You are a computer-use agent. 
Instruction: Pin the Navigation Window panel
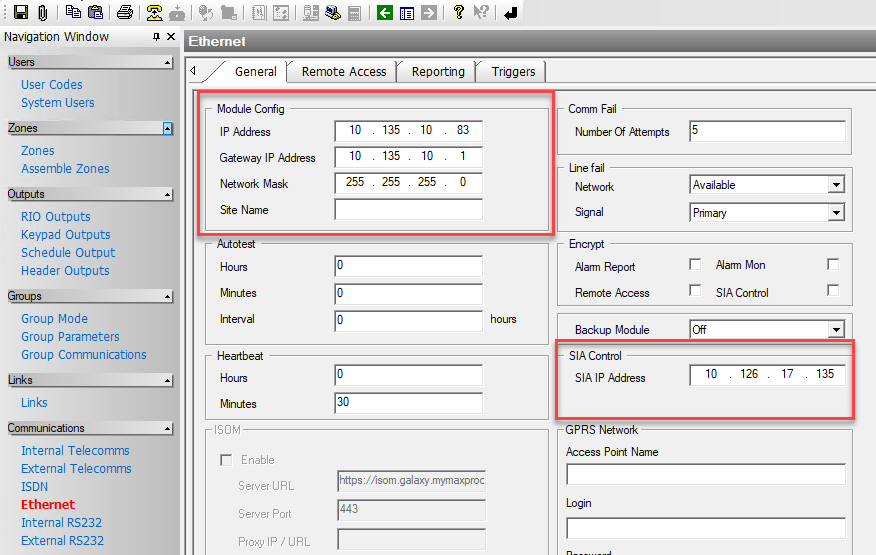click(x=156, y=37)
